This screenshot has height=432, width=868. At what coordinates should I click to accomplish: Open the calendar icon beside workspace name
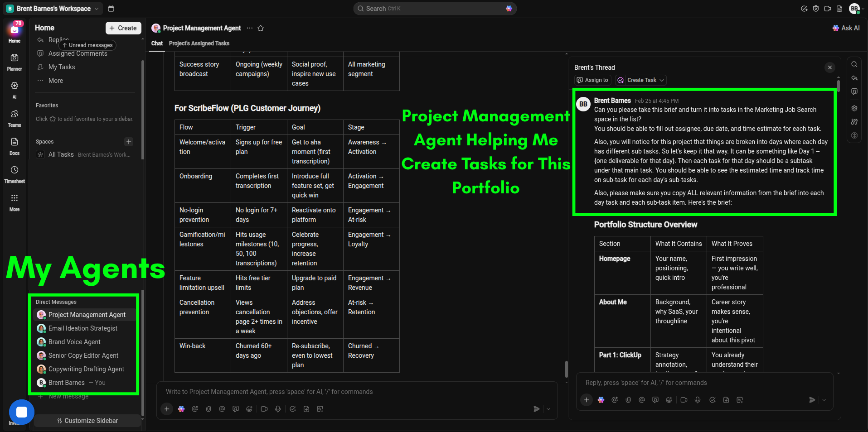pos(111,9)
